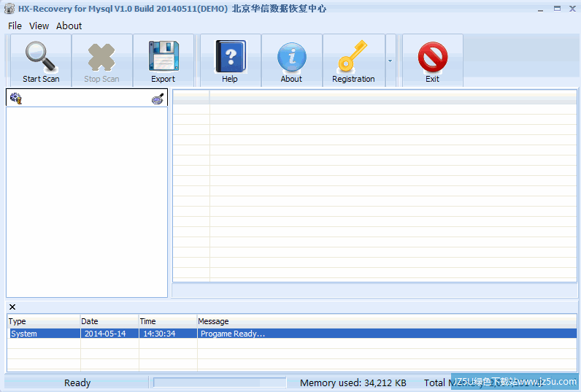Viewport: 581px width, 392px height.
Task: Start a scan with the magnifier icon
Action: (x=41, y=61)
